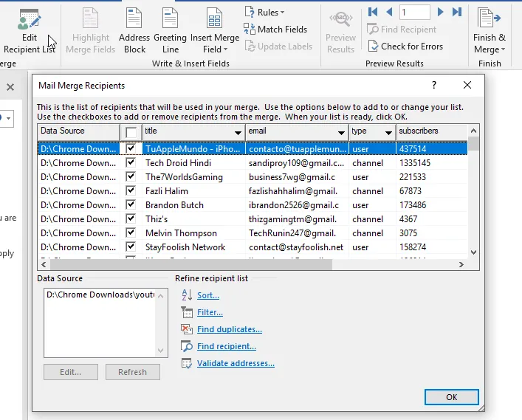The image size is (522, 420).
Task: Open the Rules menu
Action: coord(265,13)
